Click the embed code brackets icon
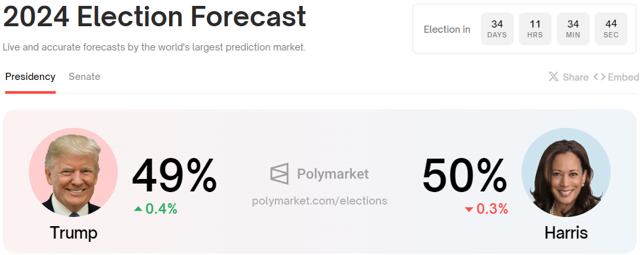644x255 pixels. (x=599, y=77)
